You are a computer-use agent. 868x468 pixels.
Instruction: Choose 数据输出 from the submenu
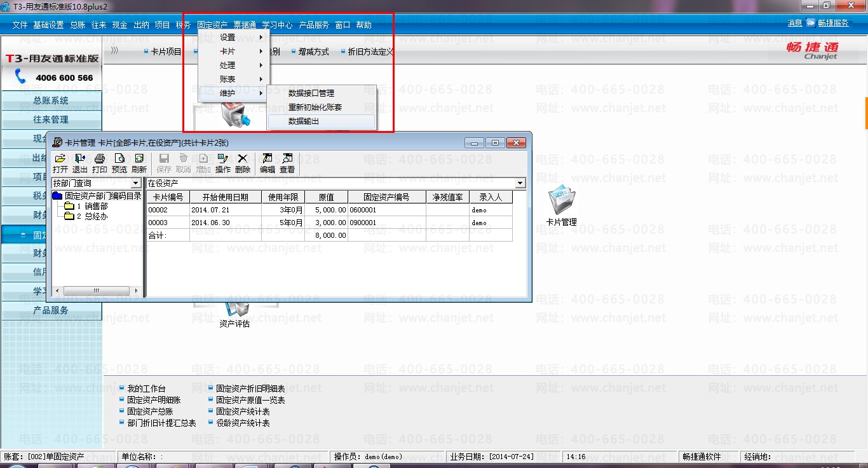[322, 121]
